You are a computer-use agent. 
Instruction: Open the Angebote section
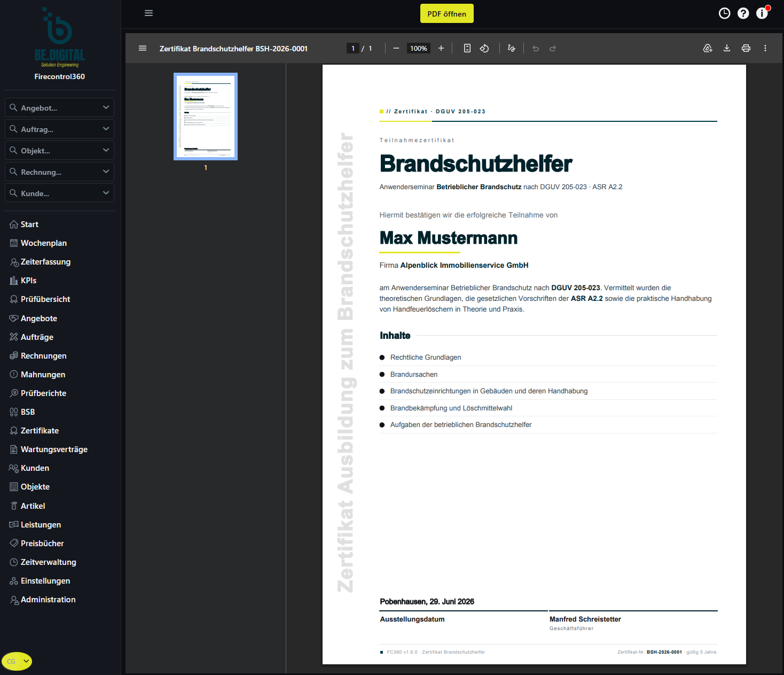tap(39, 319)
